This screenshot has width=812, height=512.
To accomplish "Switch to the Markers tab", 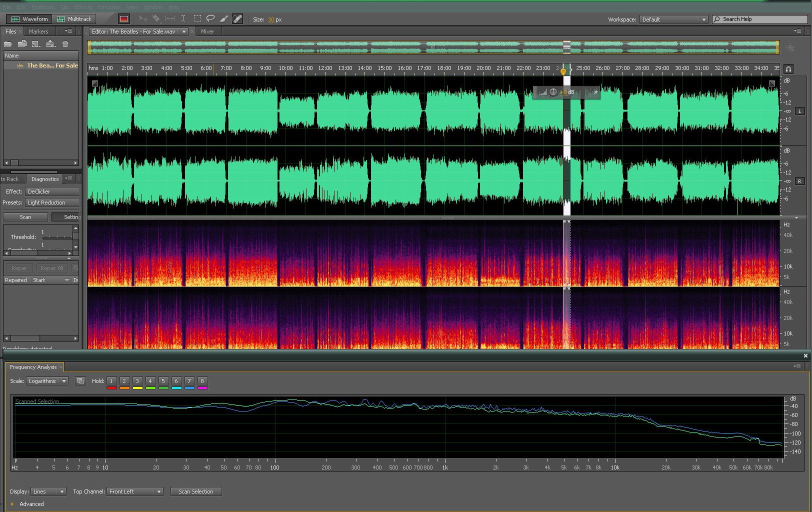I will coord(38,31).
